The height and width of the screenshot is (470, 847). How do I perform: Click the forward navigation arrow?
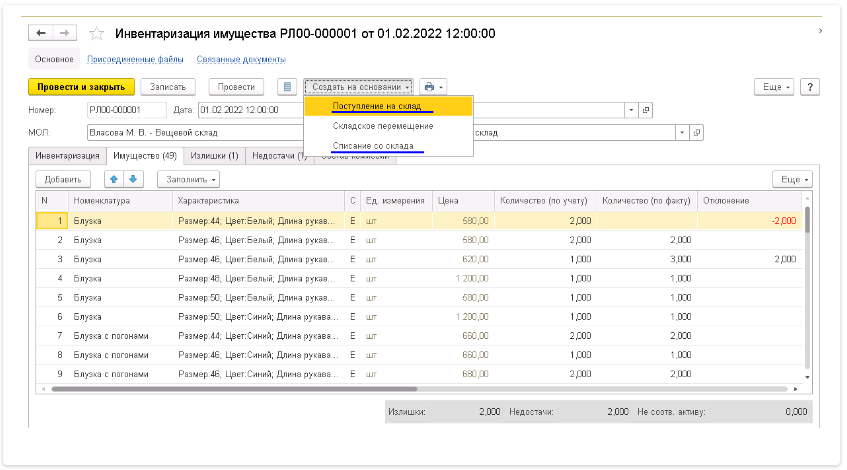(65, 33)
